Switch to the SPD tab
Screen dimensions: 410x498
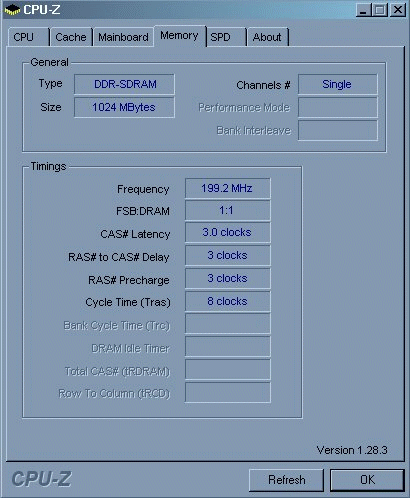226,37
